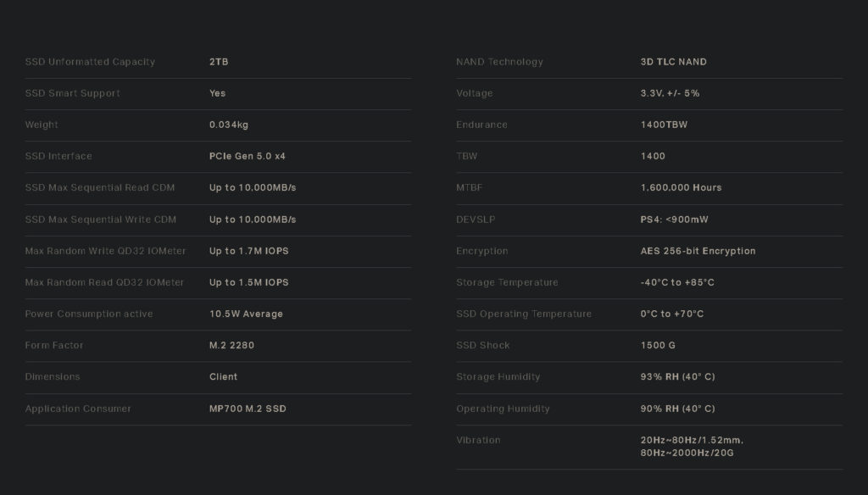Screen dimensions: 868x495
Task: Click the AES 256-bit Encryption value
Action: click(698, 251)
